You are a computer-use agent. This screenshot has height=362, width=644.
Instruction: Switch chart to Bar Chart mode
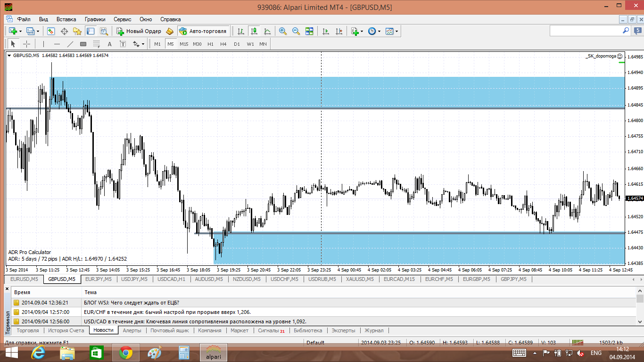(x=241, y=31)
